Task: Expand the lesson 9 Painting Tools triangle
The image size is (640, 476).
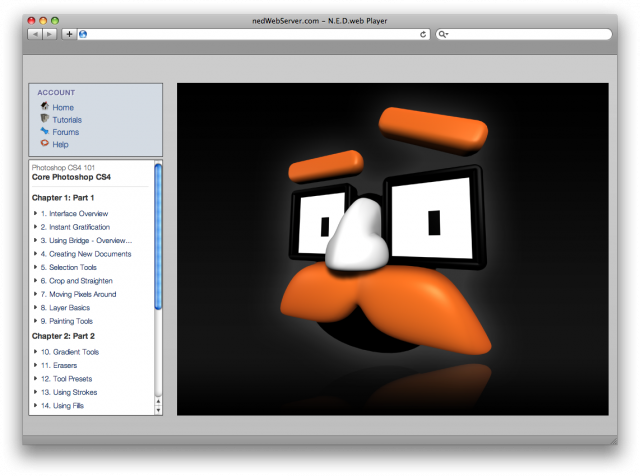Action: [36, 321]
